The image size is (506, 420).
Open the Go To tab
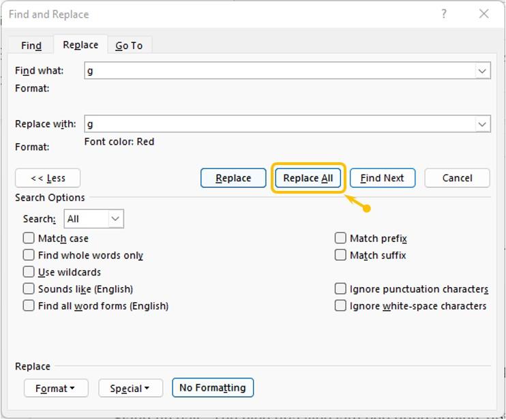click(x=129, y=45)
